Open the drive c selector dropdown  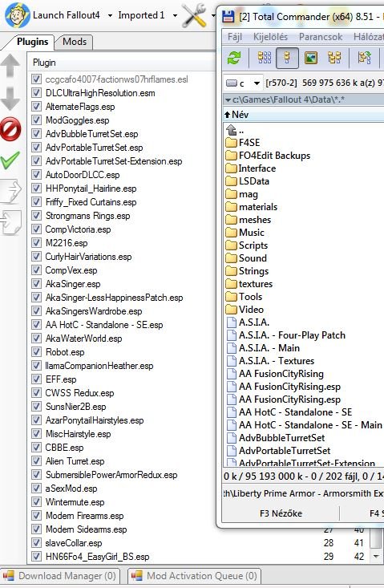pos(257,83)
